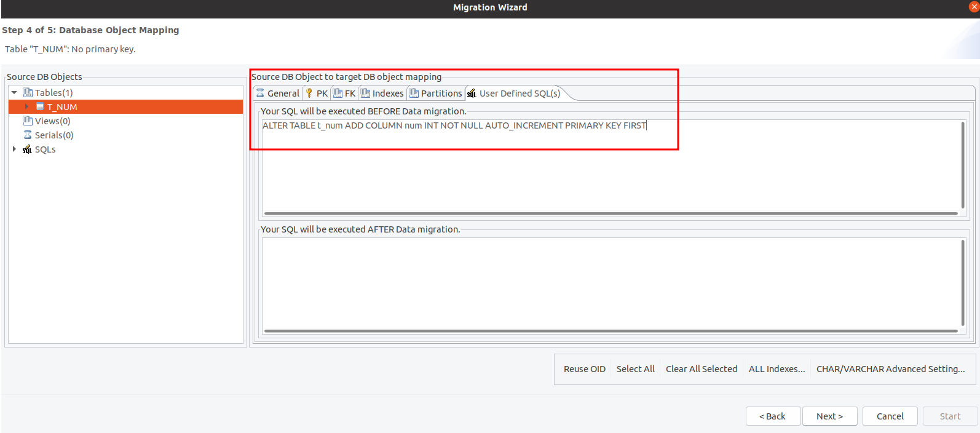The width and height of the screenshot is (980, 433).
Task: Click the T_NUM table icon
Action: point(40,107)
